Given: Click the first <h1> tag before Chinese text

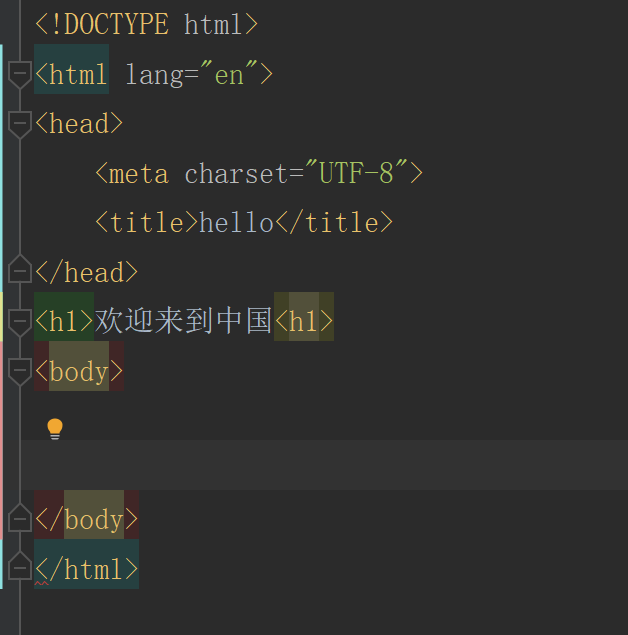Looking at the screenshot, I should 64,321.
